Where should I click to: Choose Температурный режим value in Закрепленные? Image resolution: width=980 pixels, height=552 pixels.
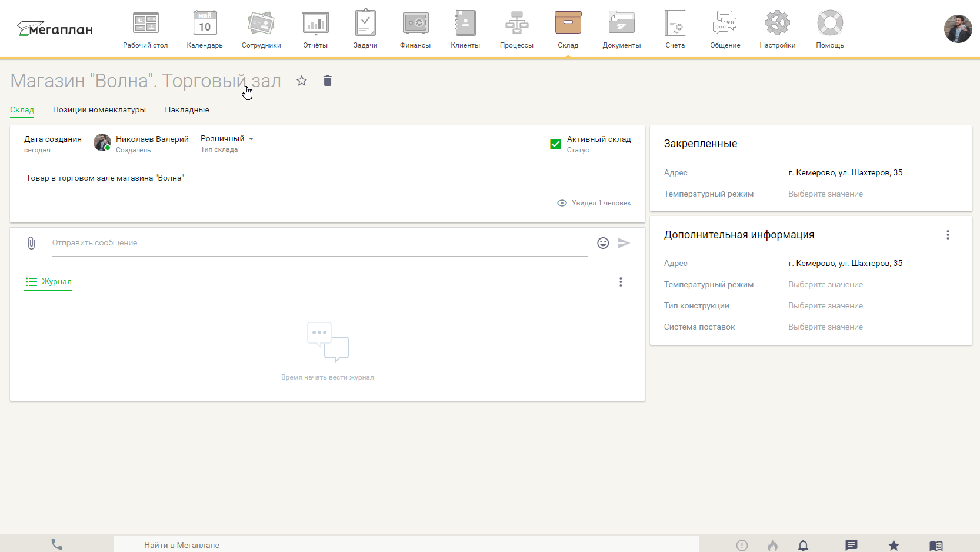pos(825,194)
